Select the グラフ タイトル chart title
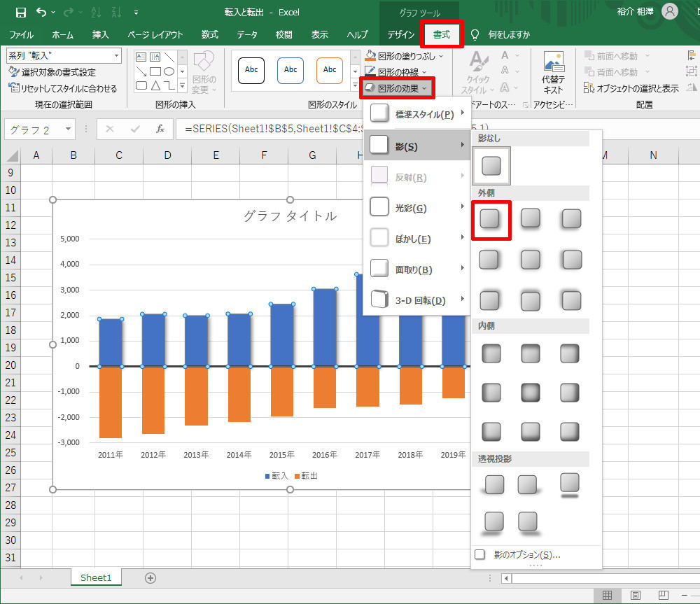700x604 pixels. pos(290,216)
